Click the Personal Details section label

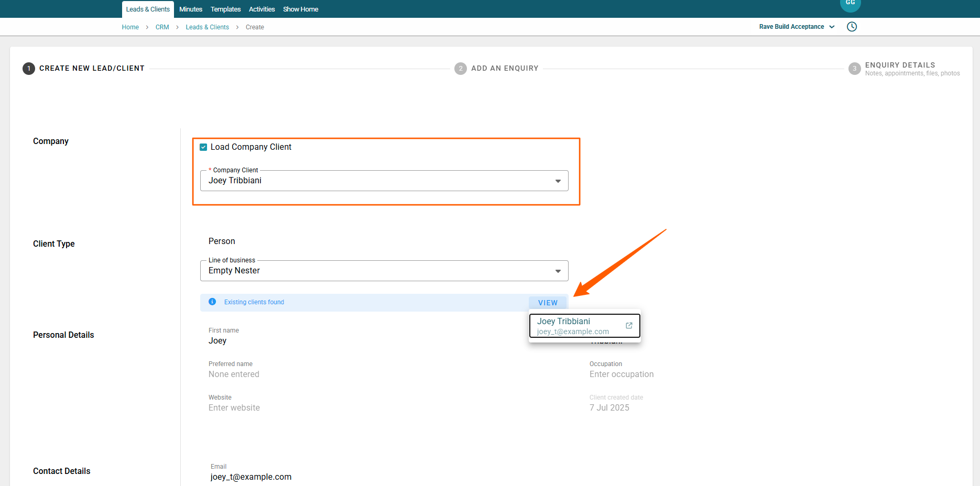pyautogui.click(x=63, y=335)
